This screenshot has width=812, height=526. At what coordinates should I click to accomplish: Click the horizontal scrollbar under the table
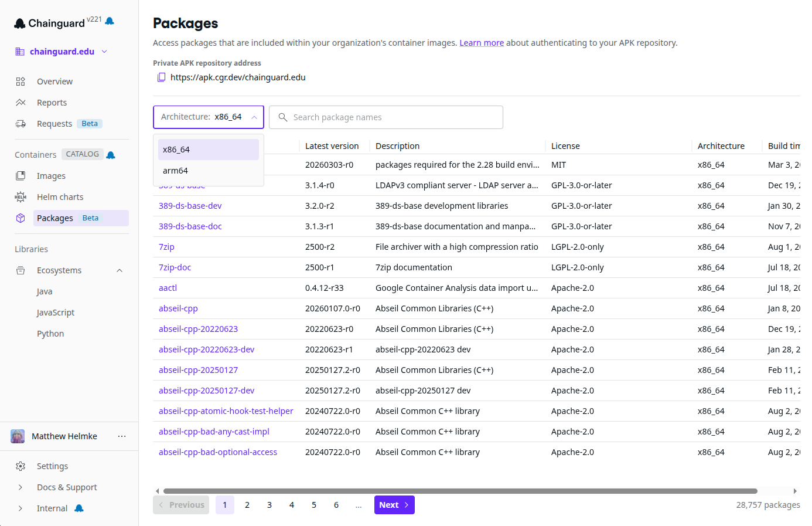point(460,491)
